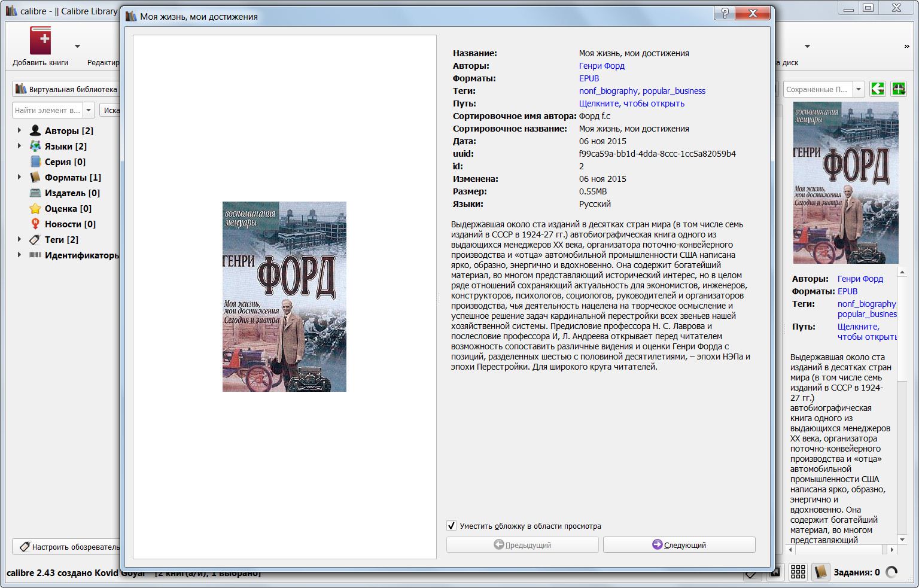Screen dimensions: 919x588
Task: Expand the Языки [2] tree node
Action: pos(19,145)
